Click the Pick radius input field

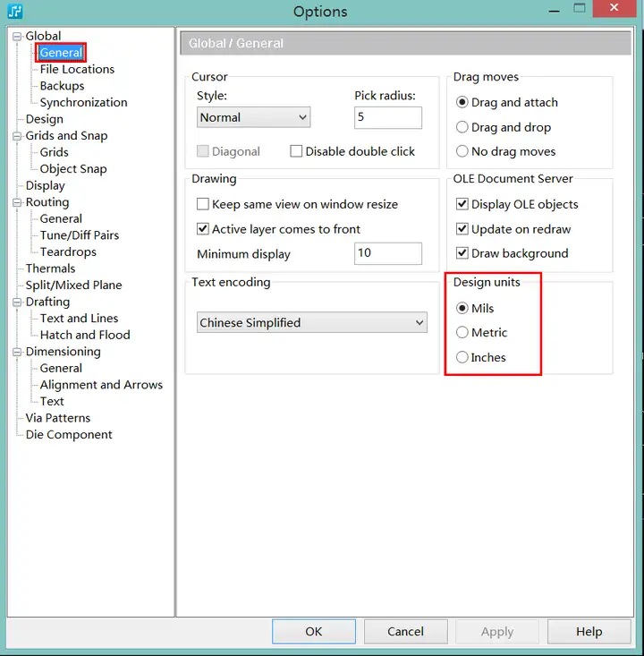pos(388,117)
